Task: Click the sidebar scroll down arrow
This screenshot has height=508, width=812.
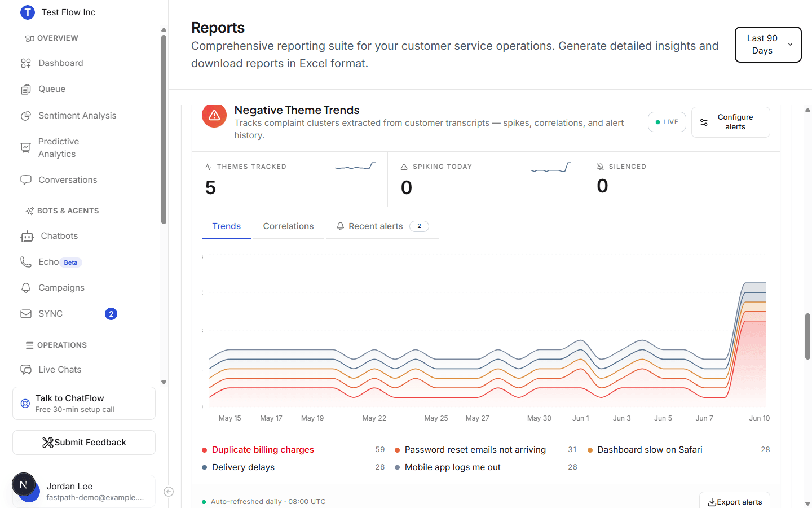Action: pyautogui.click(x=164, y=383)
